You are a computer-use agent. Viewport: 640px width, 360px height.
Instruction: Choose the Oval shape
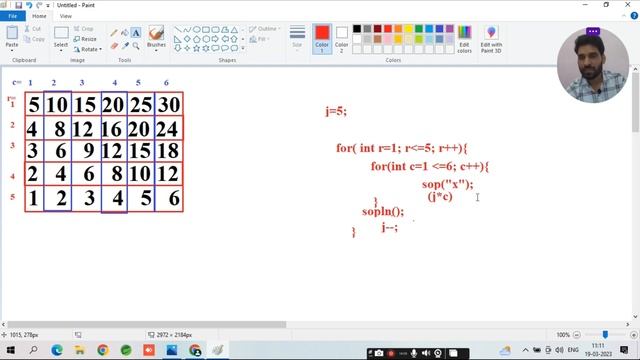[x=196, y=29]
